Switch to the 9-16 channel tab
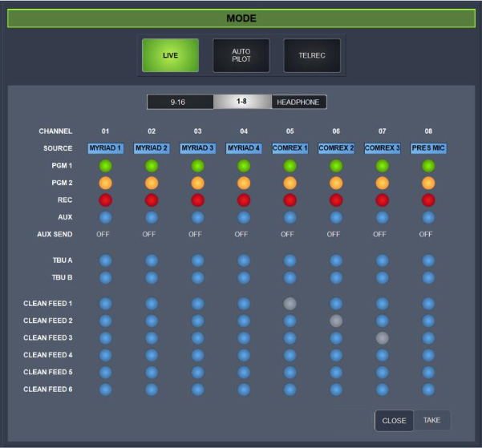Image resolution: width=482 pixels, height=448 pixels. 180,103
